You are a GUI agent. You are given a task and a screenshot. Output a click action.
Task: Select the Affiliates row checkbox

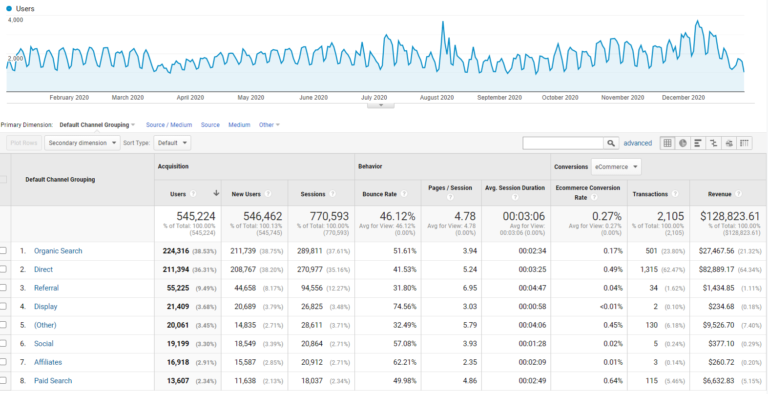pyautogui.click(x=3, y=363)
